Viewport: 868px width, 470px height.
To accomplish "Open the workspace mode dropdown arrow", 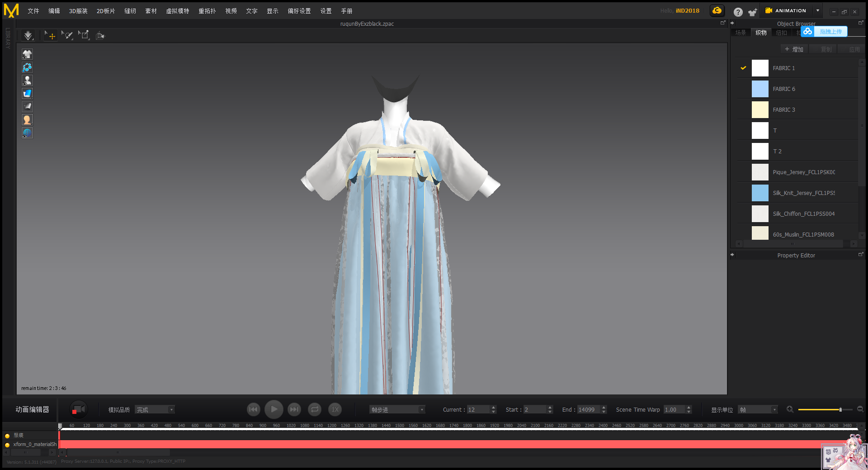I will [818, 11].
